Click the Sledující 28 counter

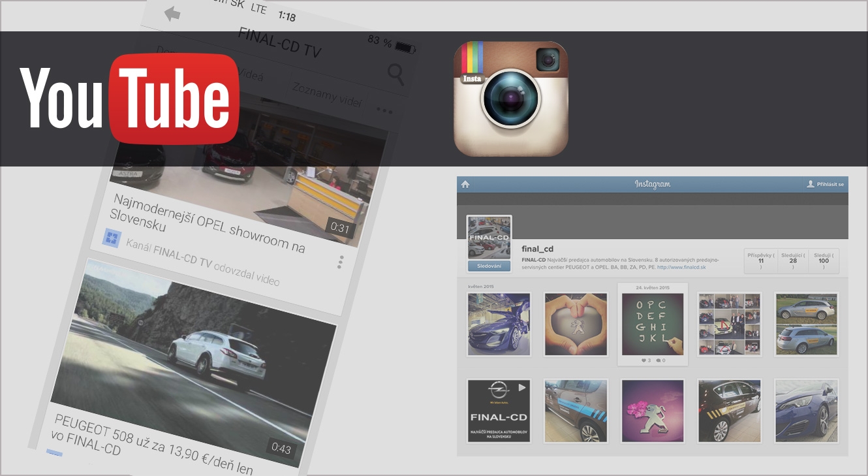tap(793, 261)
